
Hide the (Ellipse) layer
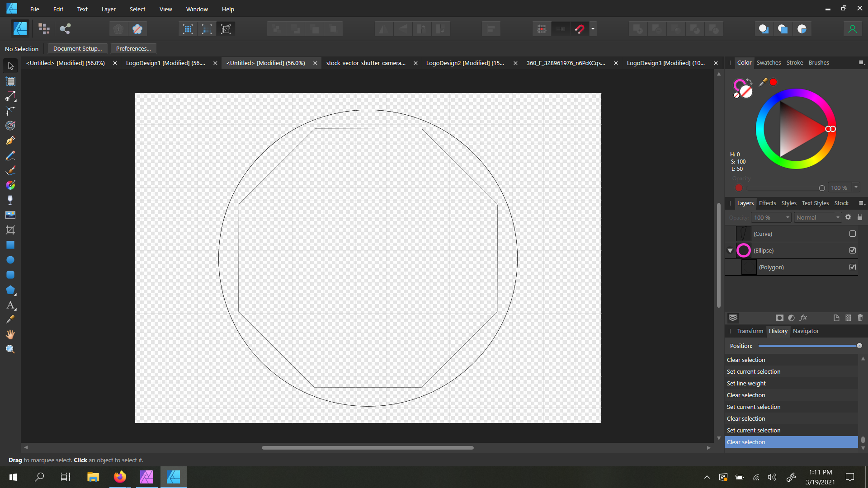pyautogui.click(x=853, y=250)
